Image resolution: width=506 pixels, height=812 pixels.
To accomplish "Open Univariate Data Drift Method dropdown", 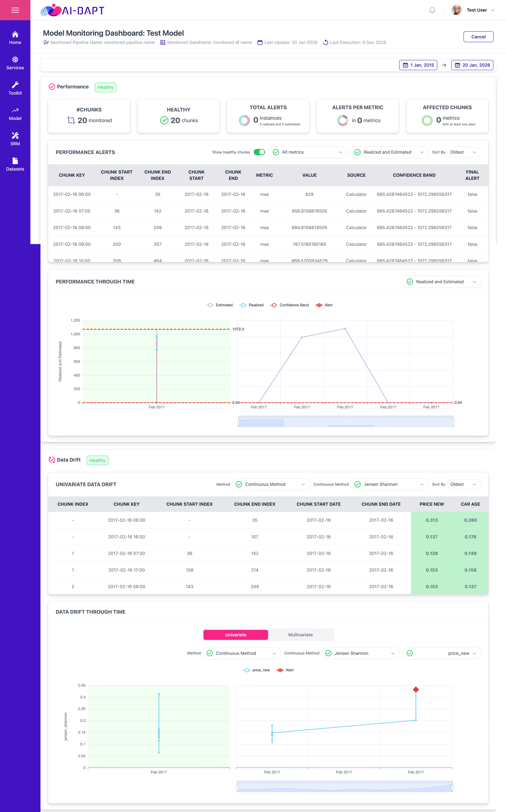I will [x=270, y=484].
